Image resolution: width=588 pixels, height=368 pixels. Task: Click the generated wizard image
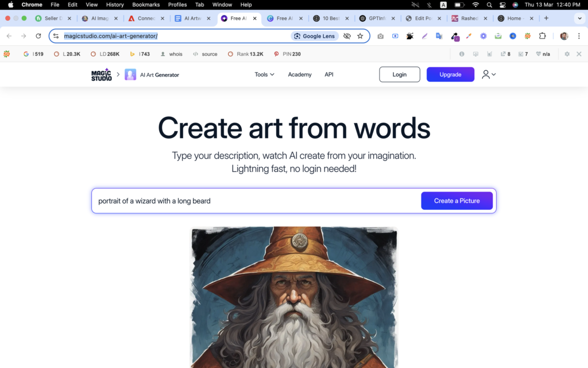click(x=294, y=297)
